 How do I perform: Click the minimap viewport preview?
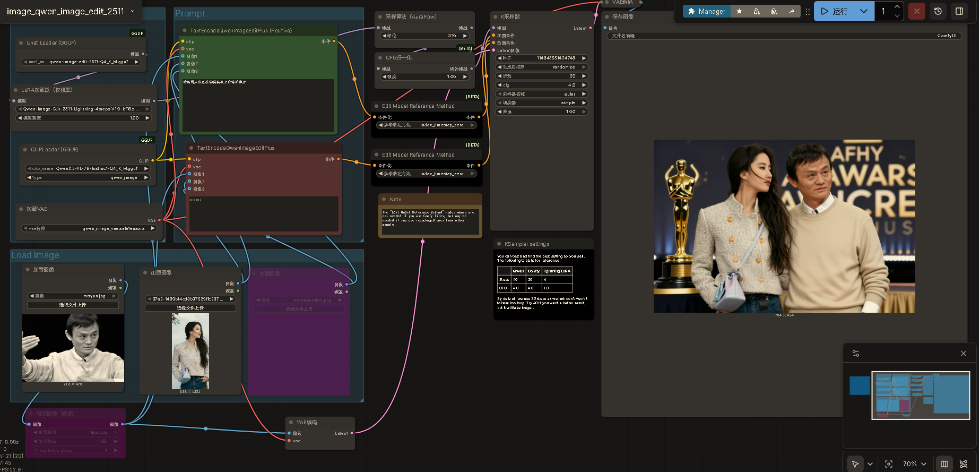click(x=920, y=396)
